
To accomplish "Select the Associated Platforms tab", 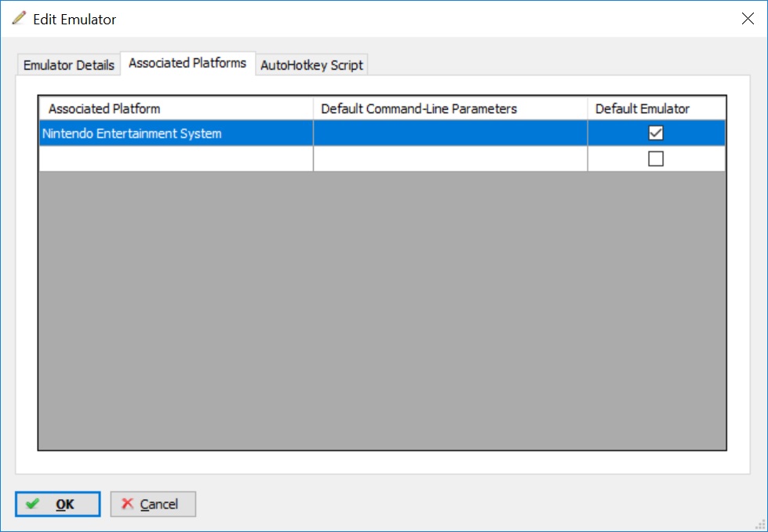I will click(x=187, y=63).
